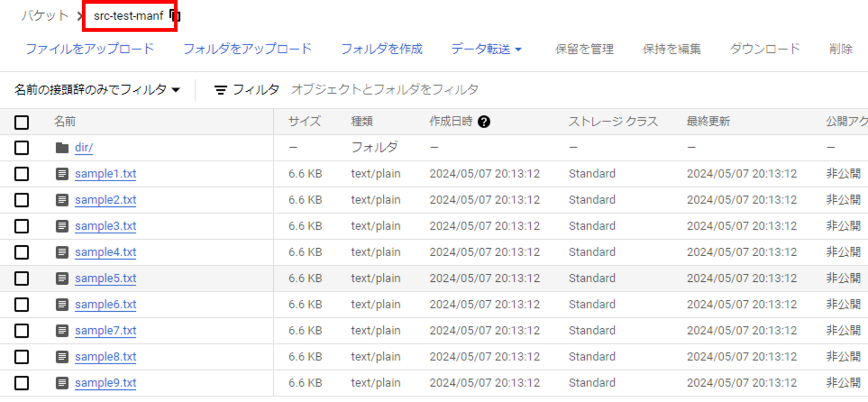Select the checkbox for dir/ folder
868x402 pixels.
click(22, 147)
